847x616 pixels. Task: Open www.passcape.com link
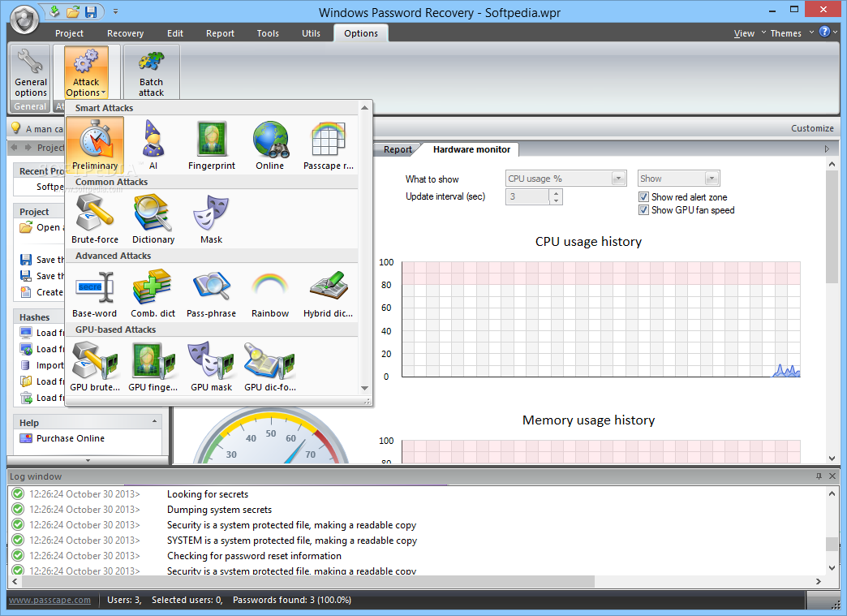[x=49, y=600]
